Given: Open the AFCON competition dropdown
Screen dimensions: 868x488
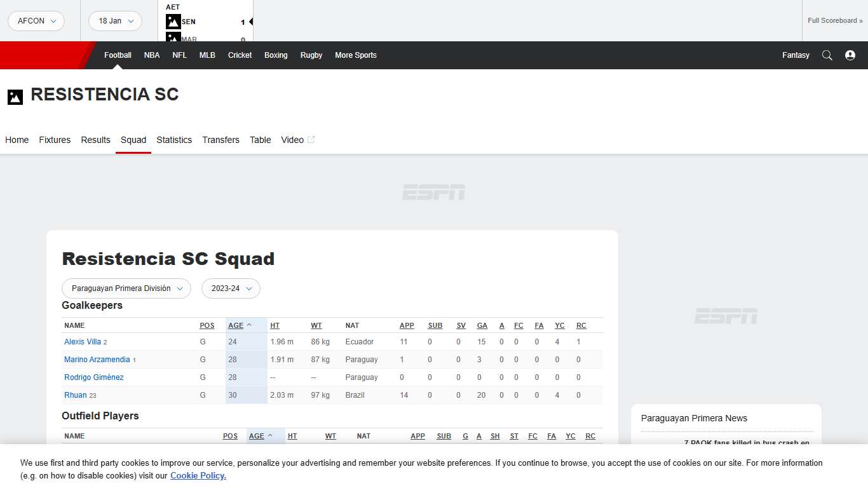Looking at the screenshot, I should (x=36, y=21).
